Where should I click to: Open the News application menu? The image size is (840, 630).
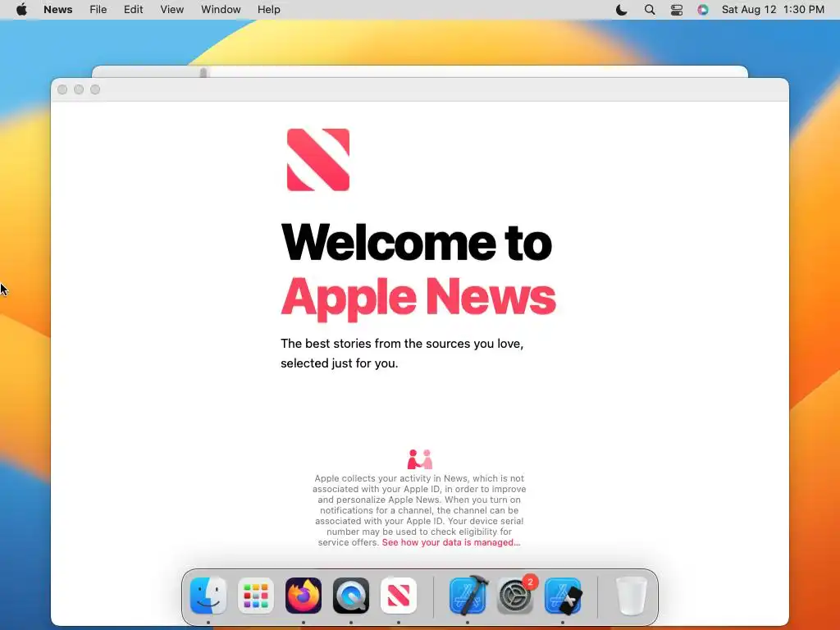[x=58, y=10]
